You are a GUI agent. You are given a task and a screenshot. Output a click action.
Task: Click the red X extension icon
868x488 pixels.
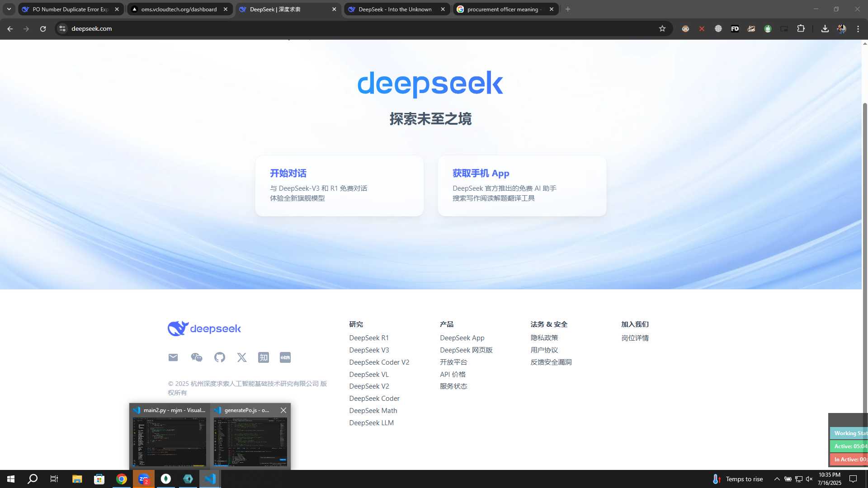pos(702,28)
